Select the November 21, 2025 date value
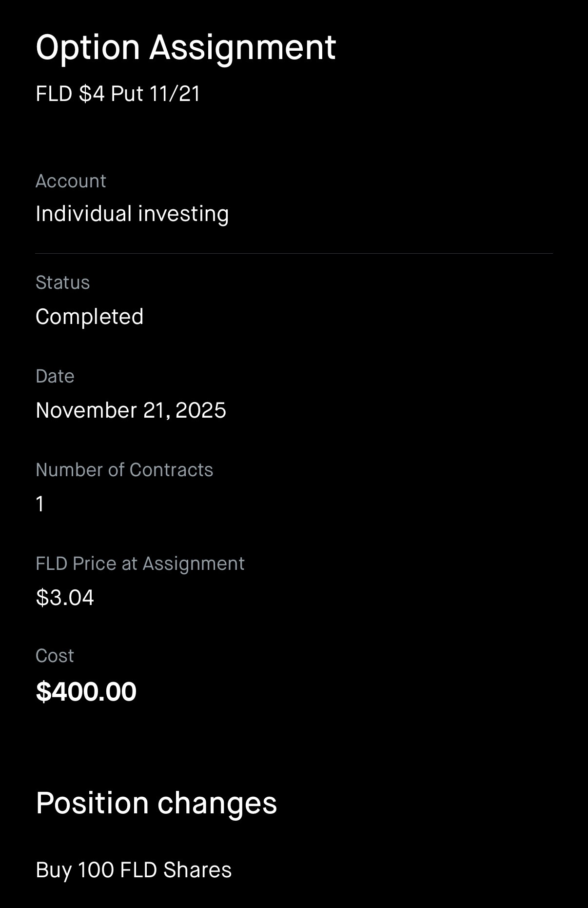The width and height of the screenshot is (588, 908). (x=131, y=410)
